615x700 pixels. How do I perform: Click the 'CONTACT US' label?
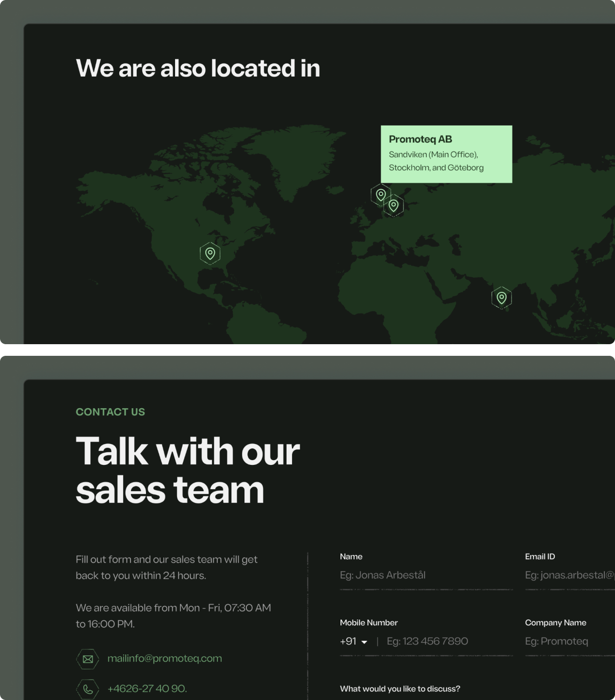tap(110, 412)
